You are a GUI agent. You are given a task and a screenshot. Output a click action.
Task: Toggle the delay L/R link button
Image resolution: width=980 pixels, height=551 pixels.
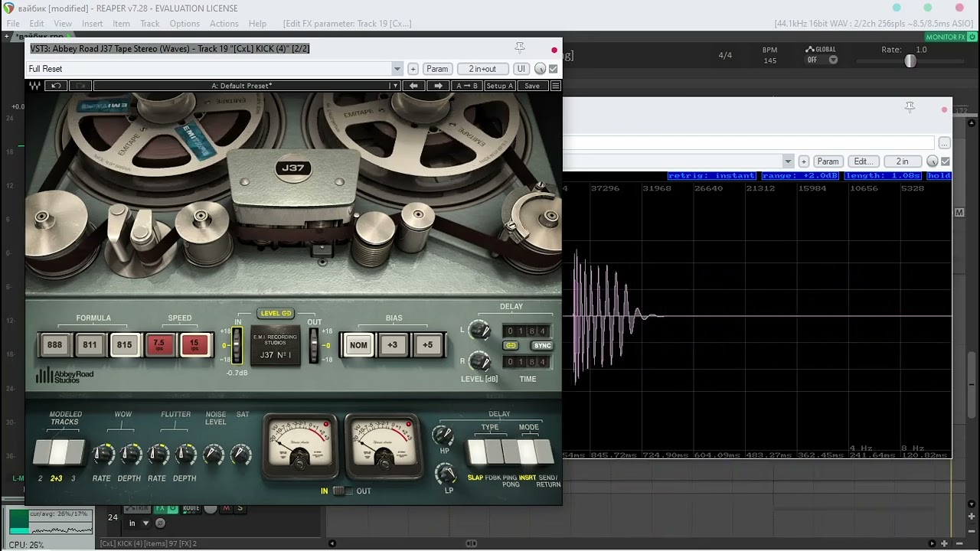tap(511, 346)
